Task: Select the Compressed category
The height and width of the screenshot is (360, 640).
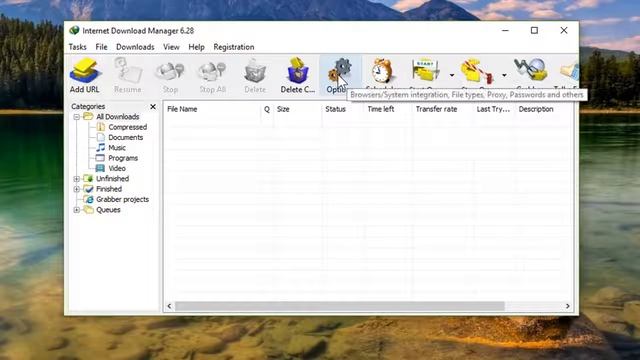Action: coord(128,127)
